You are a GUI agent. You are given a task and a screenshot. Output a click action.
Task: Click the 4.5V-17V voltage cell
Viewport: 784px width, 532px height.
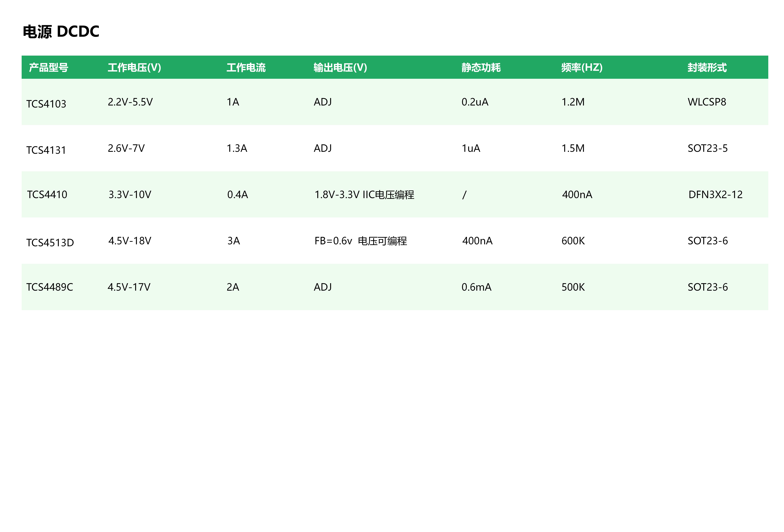(x=129, y=287)
